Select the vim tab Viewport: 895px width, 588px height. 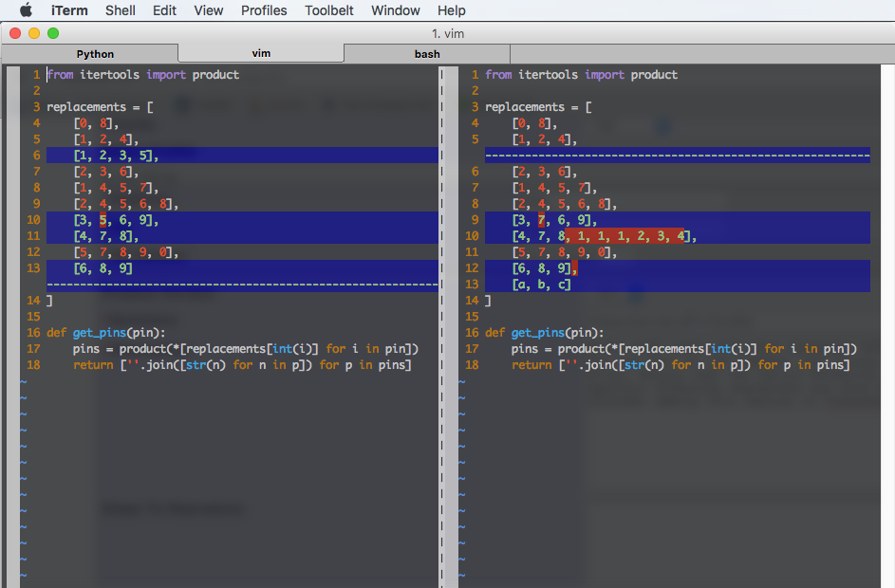(x=261, y=53)
